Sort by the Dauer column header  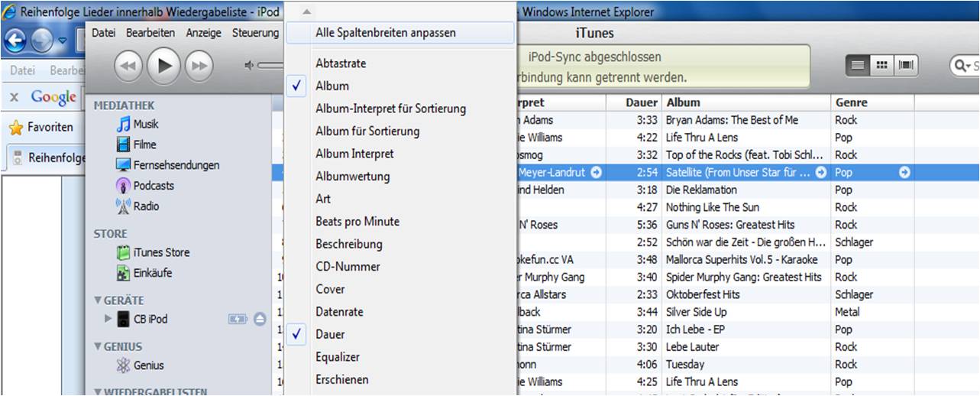(x=633, y=102)
